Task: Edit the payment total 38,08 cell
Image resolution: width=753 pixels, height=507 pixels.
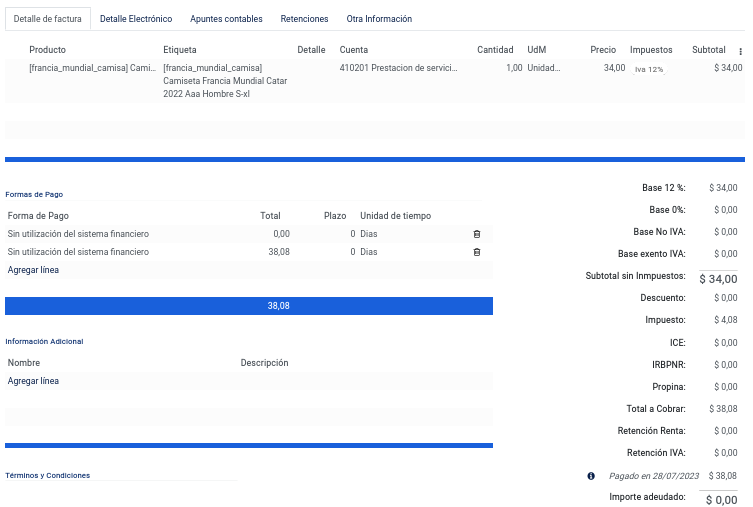Action: (x=279, y=252)
